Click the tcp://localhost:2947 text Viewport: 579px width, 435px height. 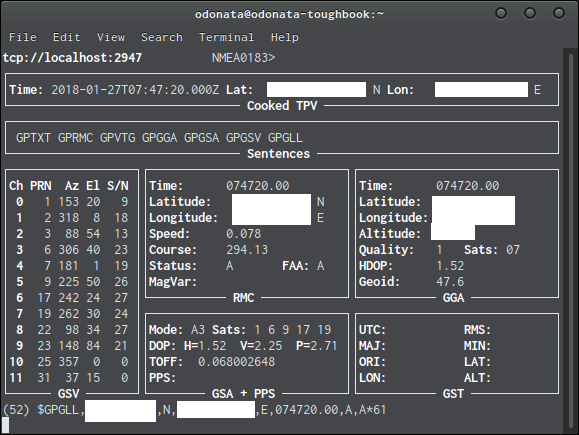click(72, 58)
